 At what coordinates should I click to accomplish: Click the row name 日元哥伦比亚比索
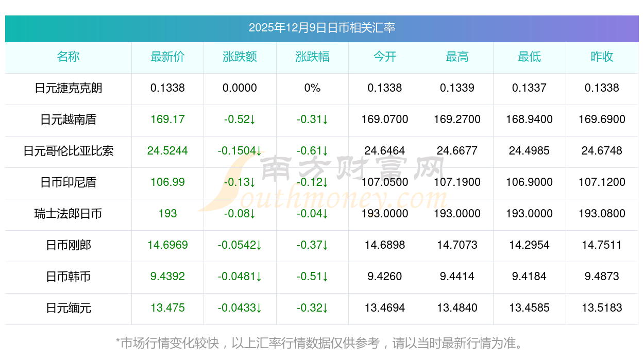click(x=69, y=151)
